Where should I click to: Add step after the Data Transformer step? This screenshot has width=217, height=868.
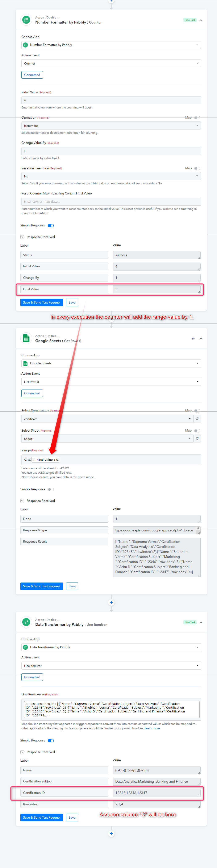click(x=111, y=834)
